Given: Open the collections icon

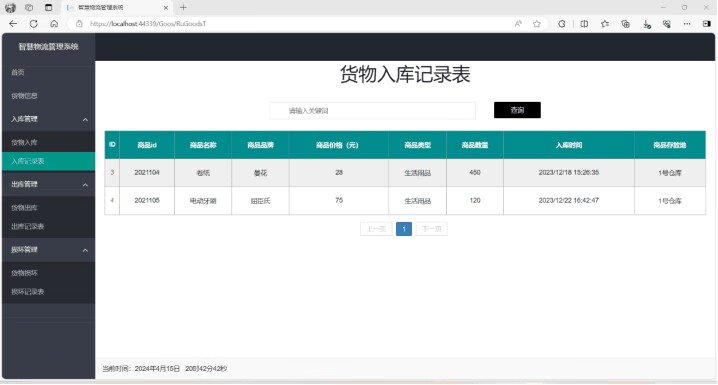Looking at the screenshot, I should (x=626, y=24).
